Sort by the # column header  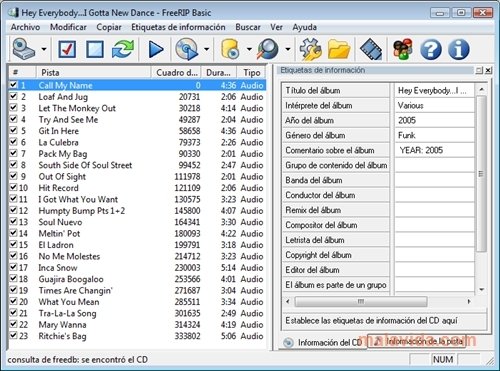pos(22,72)
